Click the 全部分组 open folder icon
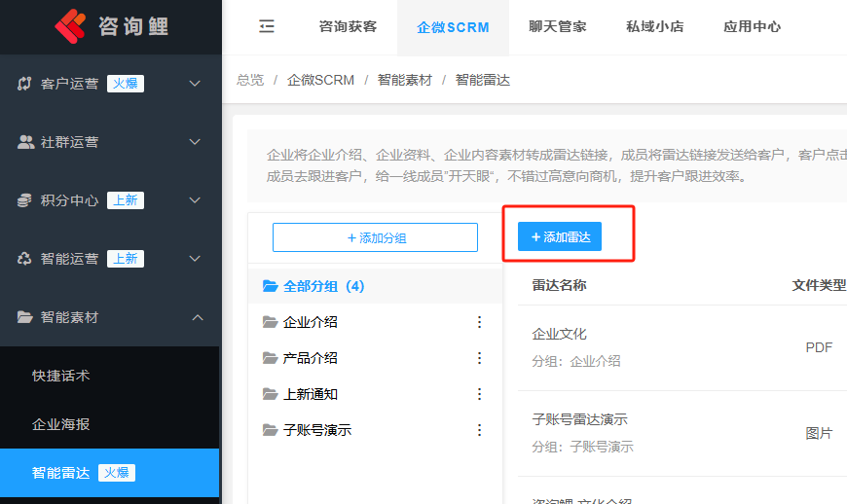The image size is (847, 504). [270, 286]
